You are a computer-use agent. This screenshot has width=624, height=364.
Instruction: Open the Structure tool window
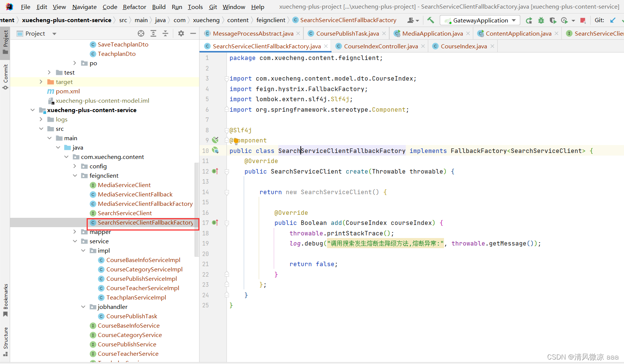tap(5, 342)
